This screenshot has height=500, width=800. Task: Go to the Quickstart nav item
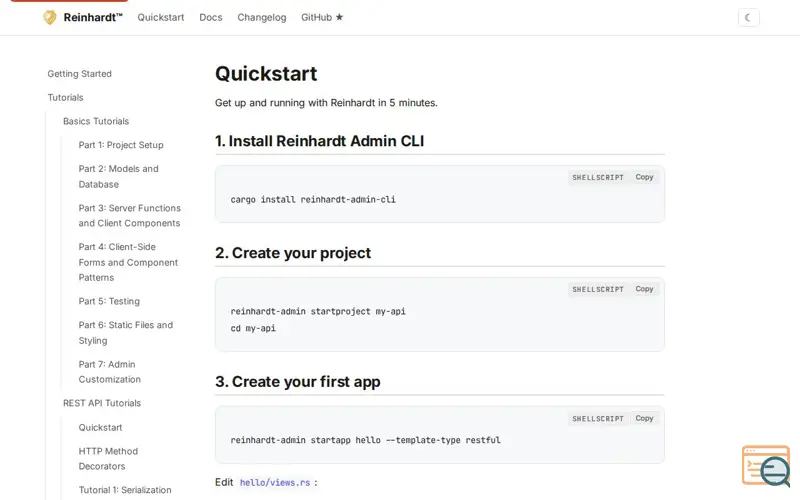(161, 17)
